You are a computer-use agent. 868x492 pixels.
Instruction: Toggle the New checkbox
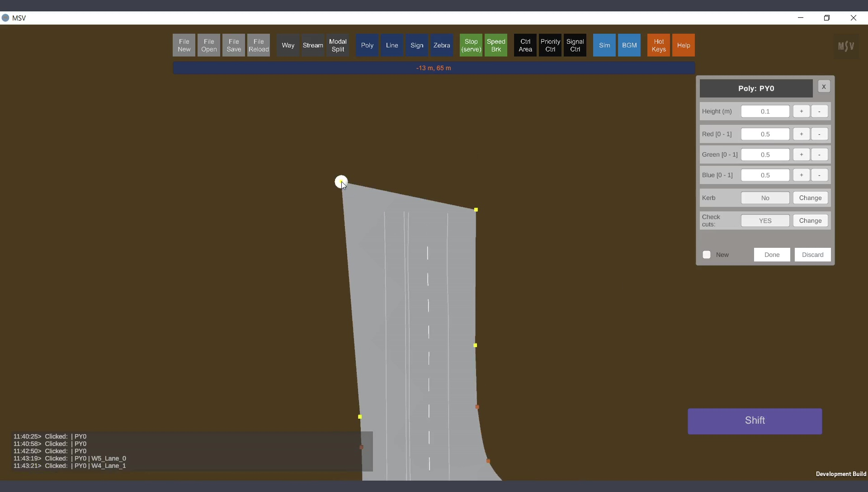(x=707, y=255)
